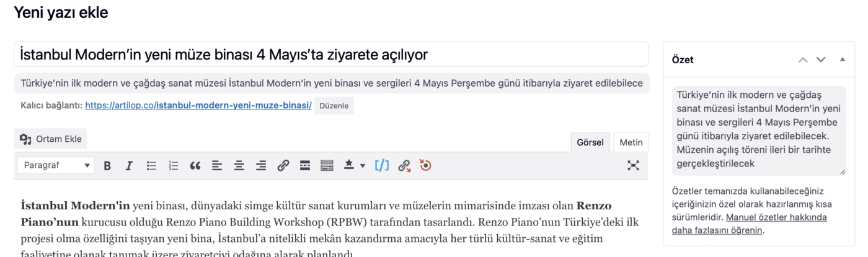Click the 'Yeni yazı ekle' page heading

click(x=61, y=12)
